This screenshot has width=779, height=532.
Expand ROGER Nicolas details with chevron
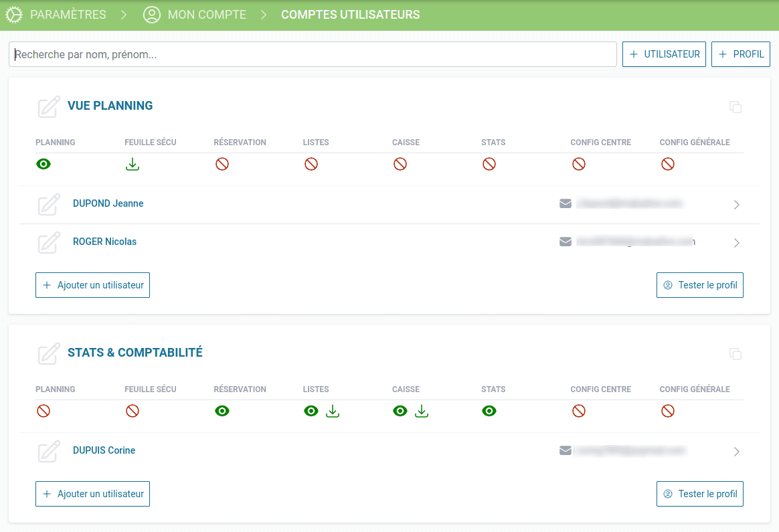(x=736, y=243)
